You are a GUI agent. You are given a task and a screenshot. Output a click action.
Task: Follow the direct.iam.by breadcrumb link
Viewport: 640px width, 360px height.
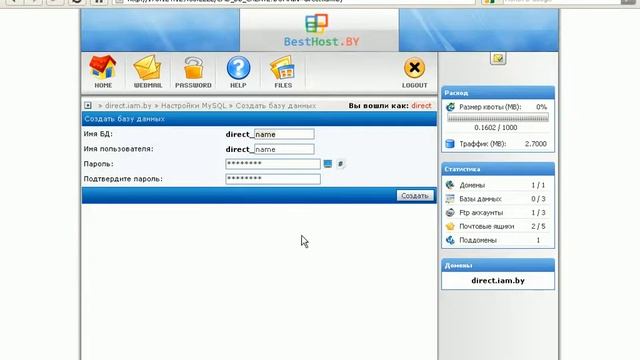pyautogui.click(x=128, y=105)
